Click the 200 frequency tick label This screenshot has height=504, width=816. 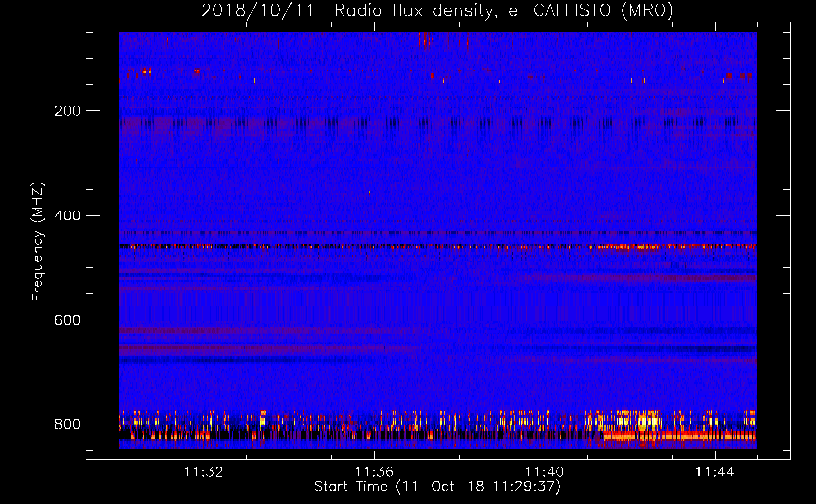pos(68,111)
